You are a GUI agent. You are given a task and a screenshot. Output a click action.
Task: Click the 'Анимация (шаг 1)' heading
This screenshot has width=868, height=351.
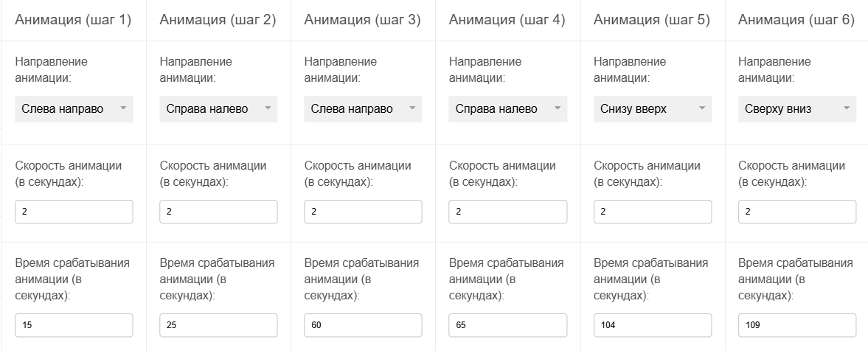pos(73,20)
